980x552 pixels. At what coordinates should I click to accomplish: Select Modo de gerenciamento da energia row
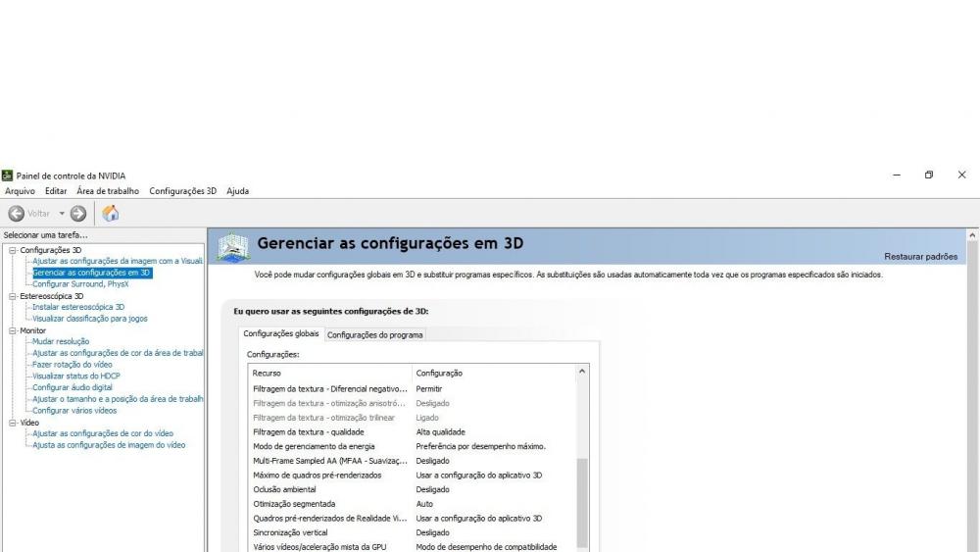click(x=412, y=446)
